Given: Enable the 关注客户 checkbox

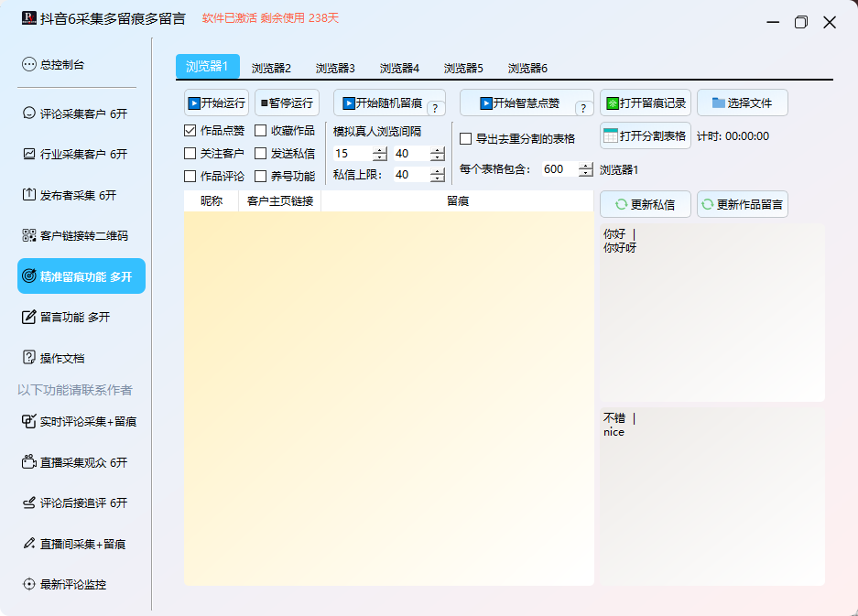Looking at the screenshot, I should (190, 154).
